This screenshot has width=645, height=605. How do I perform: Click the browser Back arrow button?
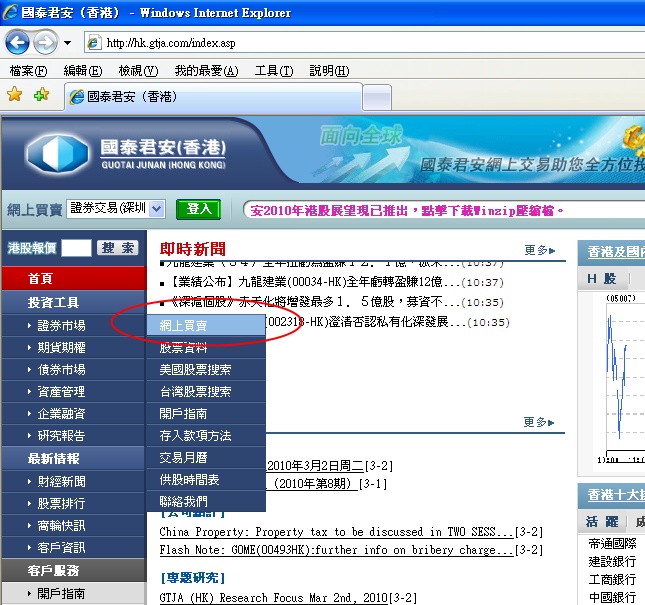click(x=17, y=42)
